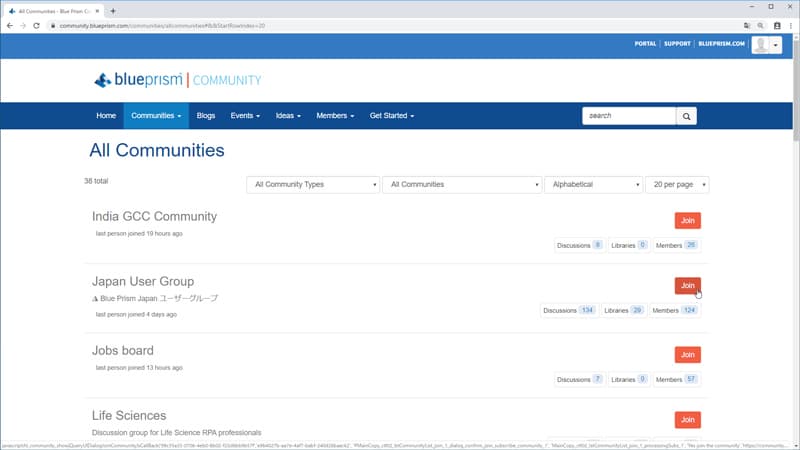Open the Events menu

(245, 116)
